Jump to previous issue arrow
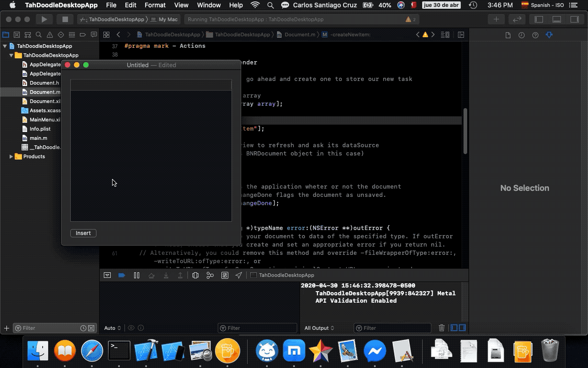The width and height of the screenshot is (588, 368). click(x=418, y=34)
